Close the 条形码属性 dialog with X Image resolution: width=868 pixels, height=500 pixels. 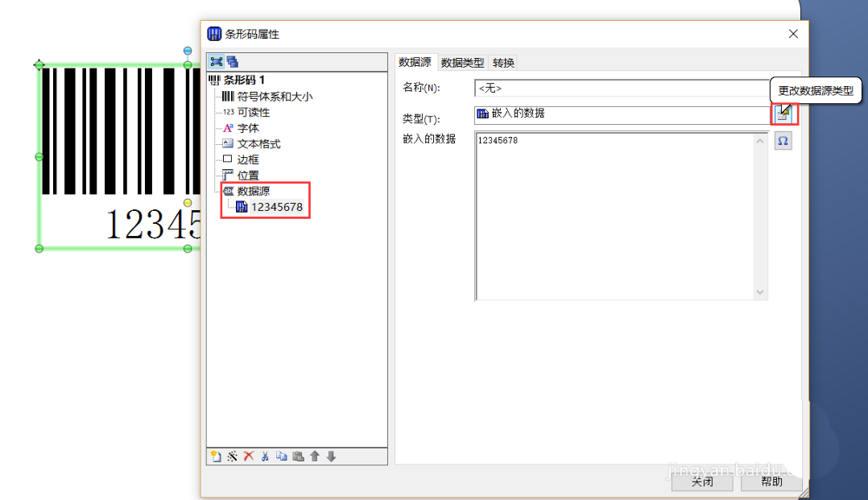(793, 34)
